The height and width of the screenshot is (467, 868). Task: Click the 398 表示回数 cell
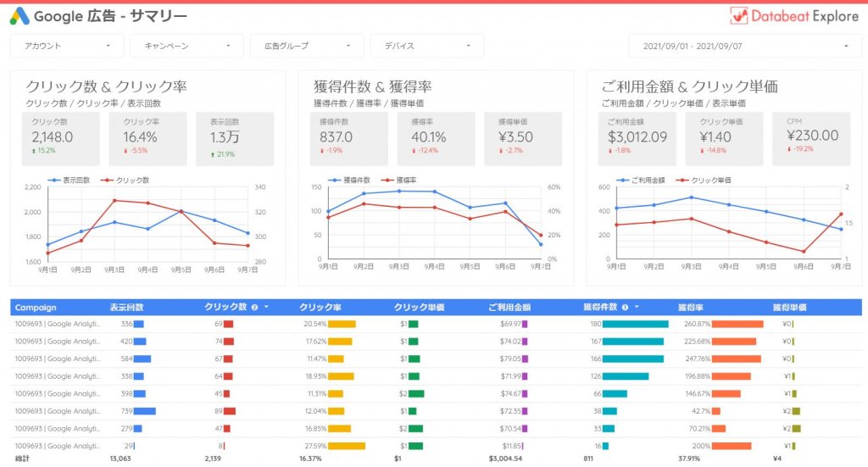pyautogui.click(x=126, y=394)
